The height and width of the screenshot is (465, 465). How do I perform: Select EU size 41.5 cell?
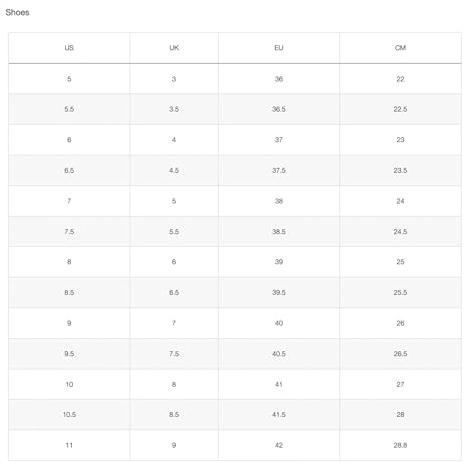(x=279, y=415)
